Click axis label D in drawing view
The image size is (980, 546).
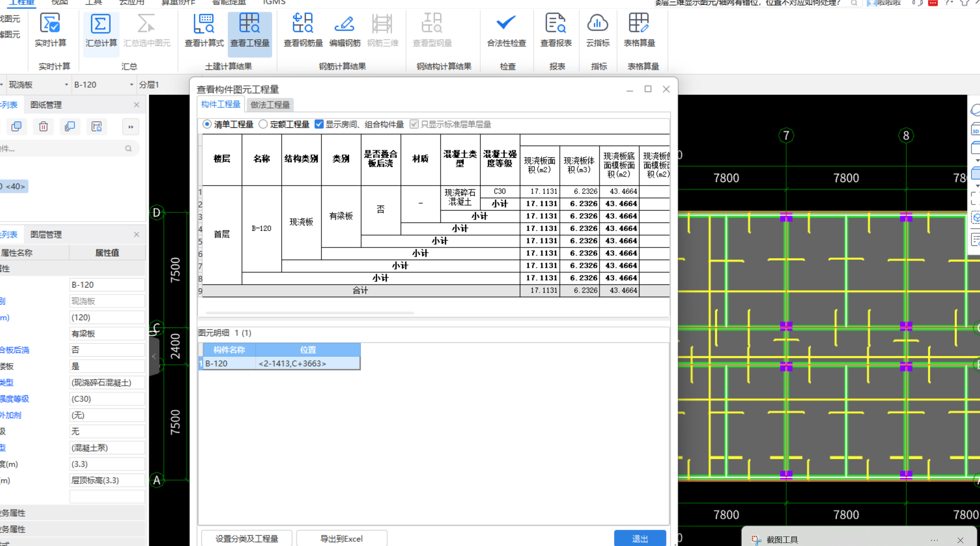(x=157, y=212)
